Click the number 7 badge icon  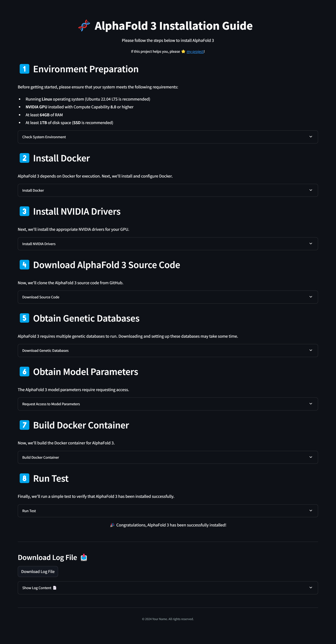(24, 425)
